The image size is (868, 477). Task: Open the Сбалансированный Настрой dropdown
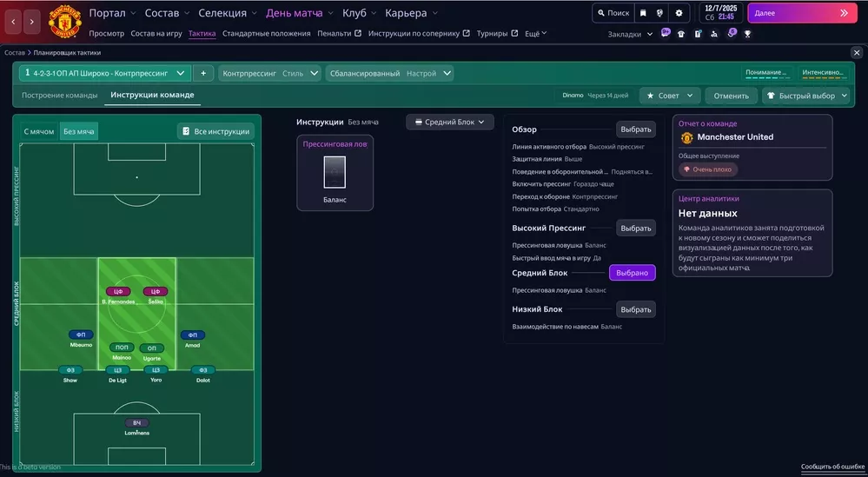pyautogui.click(x=389, y=73)
